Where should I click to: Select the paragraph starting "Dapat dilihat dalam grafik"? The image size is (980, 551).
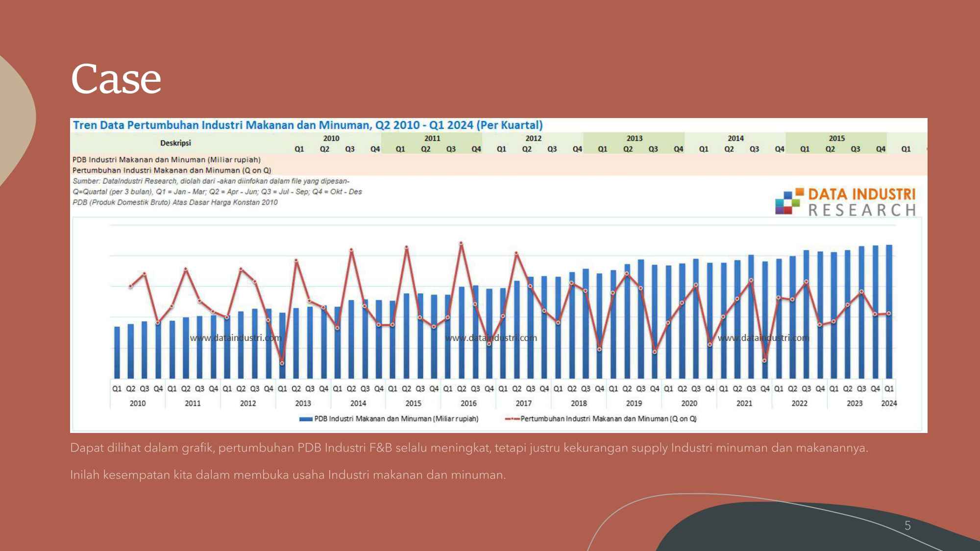pos(469,448)
